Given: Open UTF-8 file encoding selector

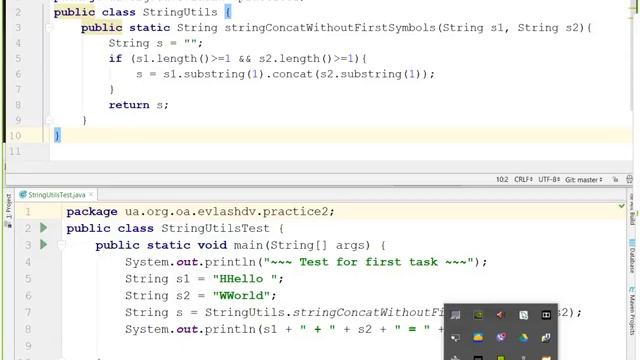Looking at the screenshot, I should (549, 180).
